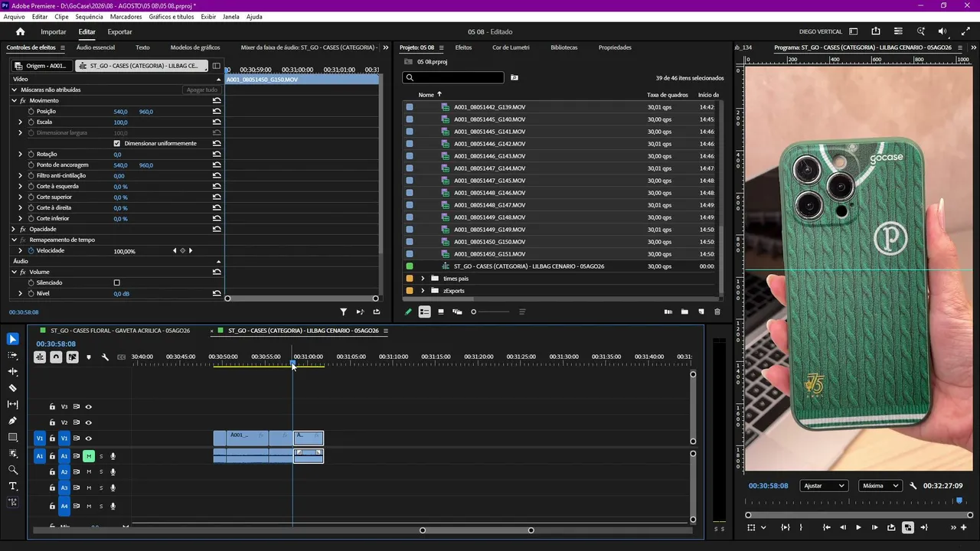This screenshot has height=551, width=980.
Task: Hide video track V1 output
Action: [x=89, y=439]
